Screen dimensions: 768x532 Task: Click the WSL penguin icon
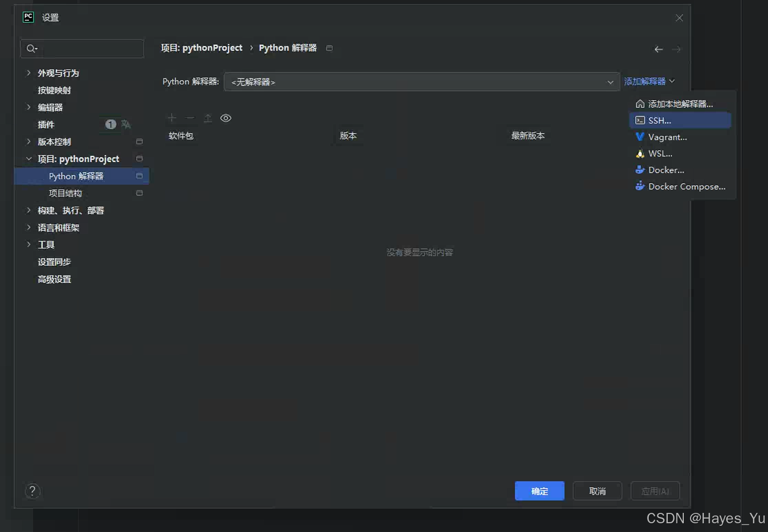pyautogui.click(x=640, y=153)
